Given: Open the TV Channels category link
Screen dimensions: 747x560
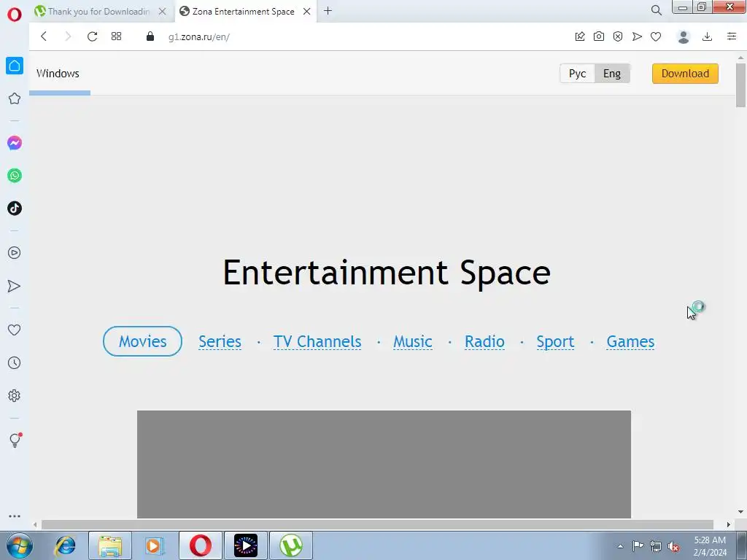Looking at the screenshot, I should tap(317, 341).
